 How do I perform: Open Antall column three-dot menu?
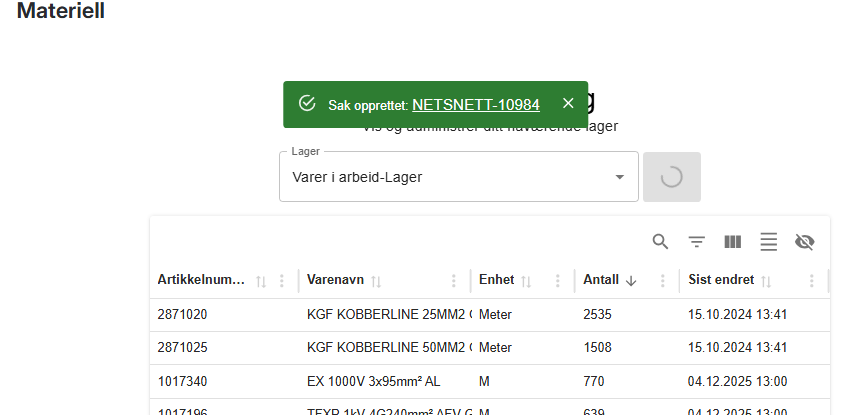(662, 281)
